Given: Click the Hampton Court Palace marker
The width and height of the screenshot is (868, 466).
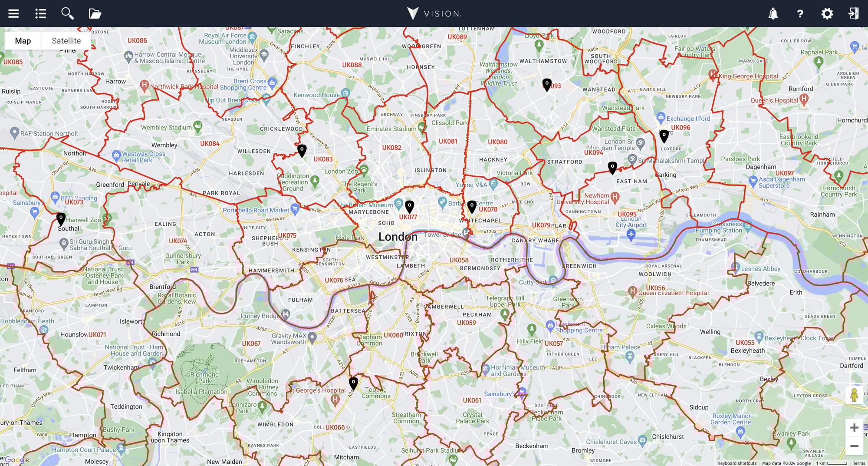Looking at the screenshot, I should (121, 448).
